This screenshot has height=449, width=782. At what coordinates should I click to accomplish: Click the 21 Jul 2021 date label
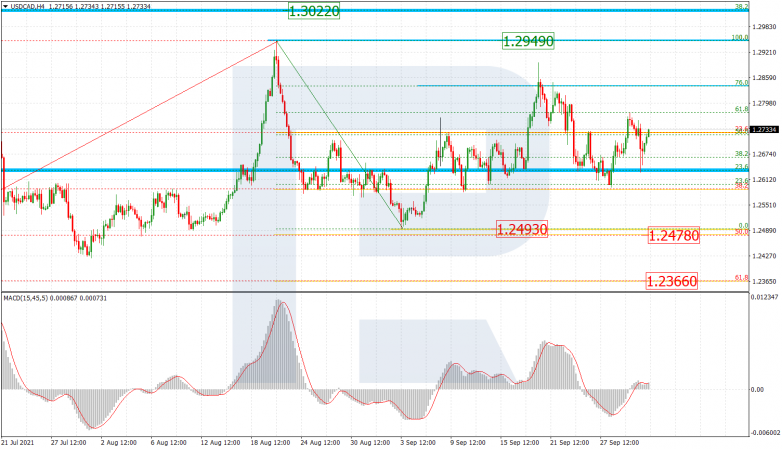(x=17, y=443)
